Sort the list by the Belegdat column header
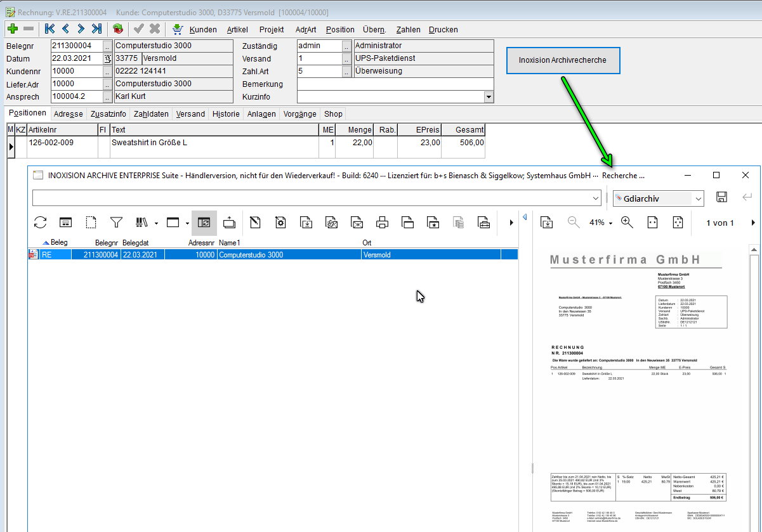 135,243
